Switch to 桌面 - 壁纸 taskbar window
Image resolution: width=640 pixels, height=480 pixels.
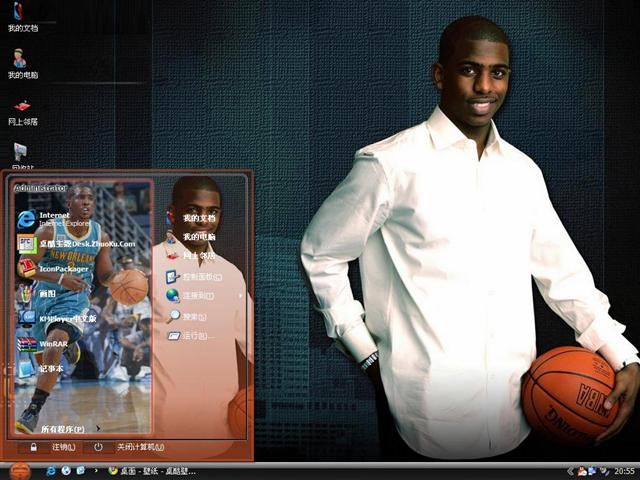152,471
